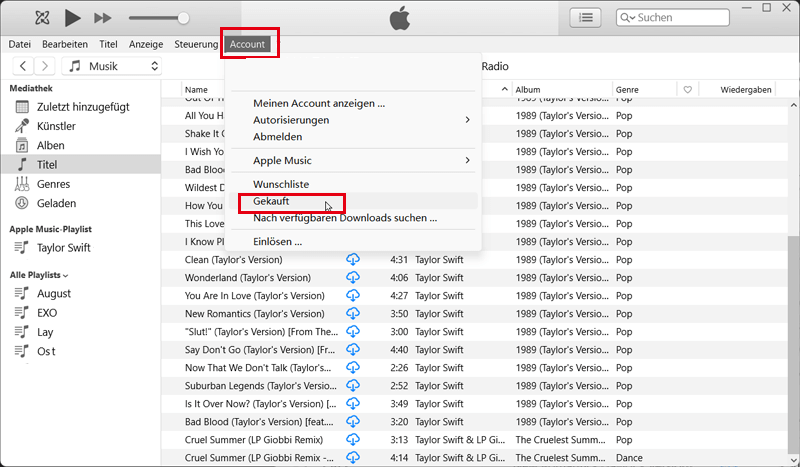
Task: Download You Are In Love via cloud icon
Action: pyautogui.click(x=353, y=296)
